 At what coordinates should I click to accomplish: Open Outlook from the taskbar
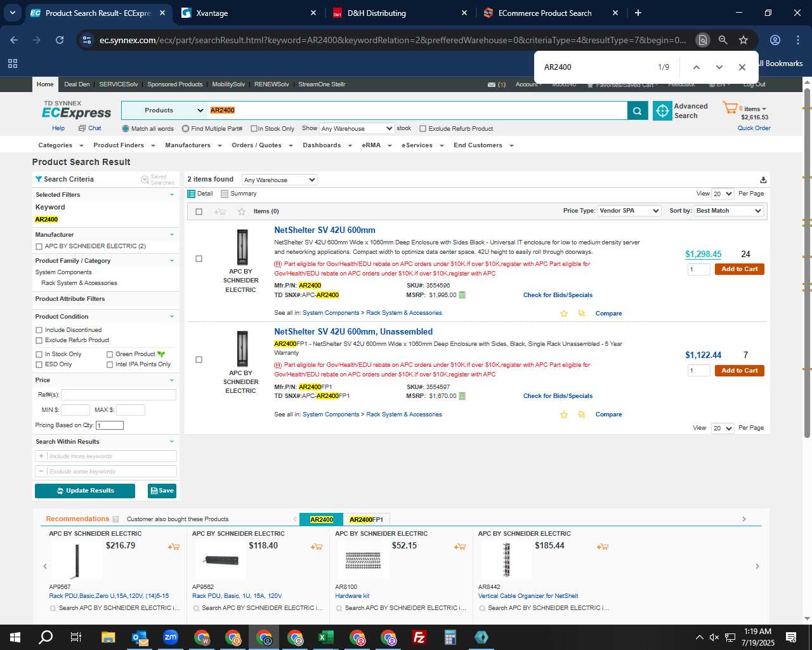(x=140, y=637)
